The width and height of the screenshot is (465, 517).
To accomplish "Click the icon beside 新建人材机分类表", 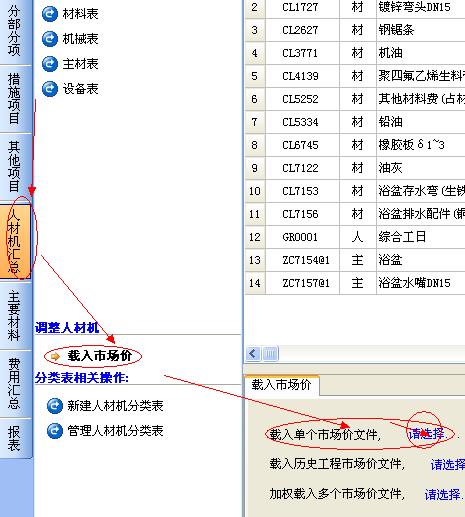I will tap(55, 406).
